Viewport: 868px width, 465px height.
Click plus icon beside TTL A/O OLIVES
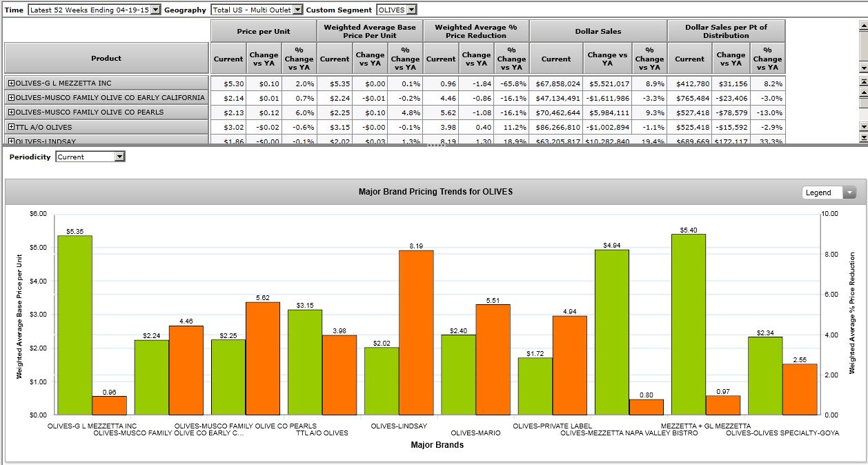coord(11,127)
